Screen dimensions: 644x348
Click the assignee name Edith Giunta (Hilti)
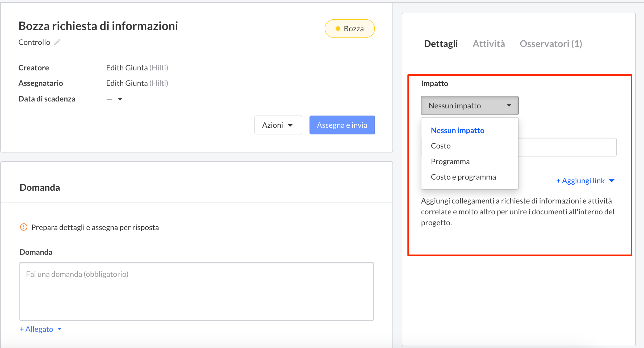point(137,83)
